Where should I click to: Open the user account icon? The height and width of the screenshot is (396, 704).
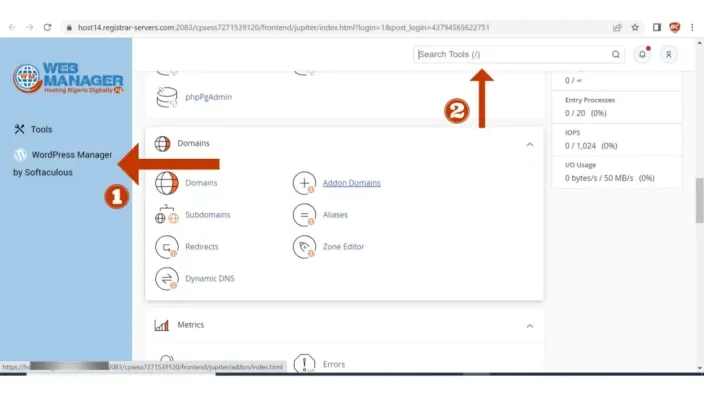(x=669, y=54)
